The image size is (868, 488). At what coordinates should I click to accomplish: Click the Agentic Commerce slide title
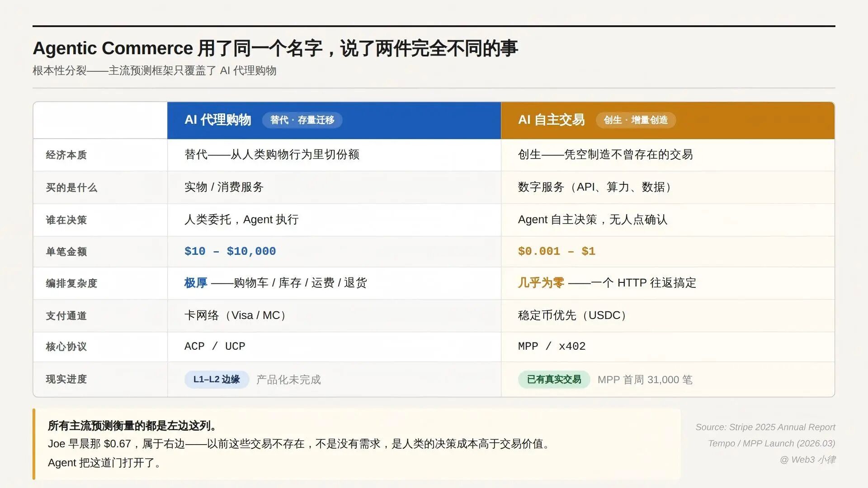point(275,48)
